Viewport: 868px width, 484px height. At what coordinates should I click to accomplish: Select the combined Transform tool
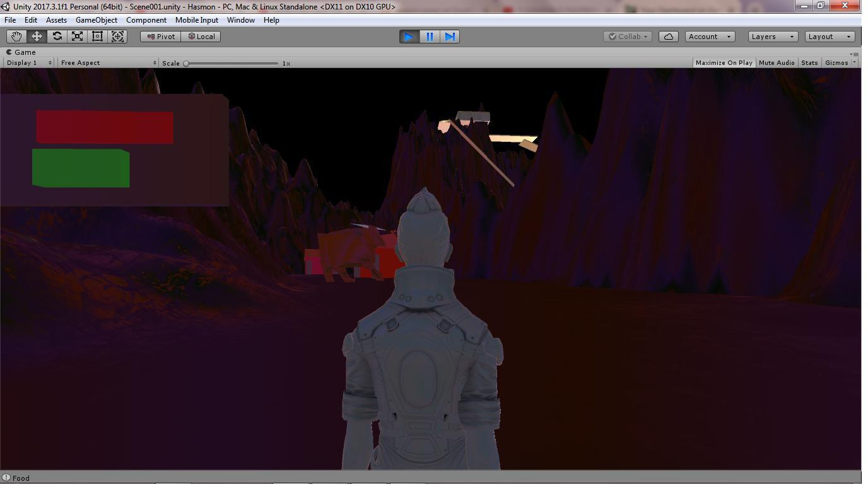(x=117, y=37)
